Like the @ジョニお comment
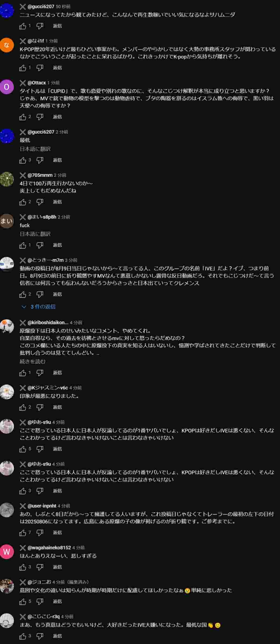This screenshot has width=280, height=644. [23, 602]
